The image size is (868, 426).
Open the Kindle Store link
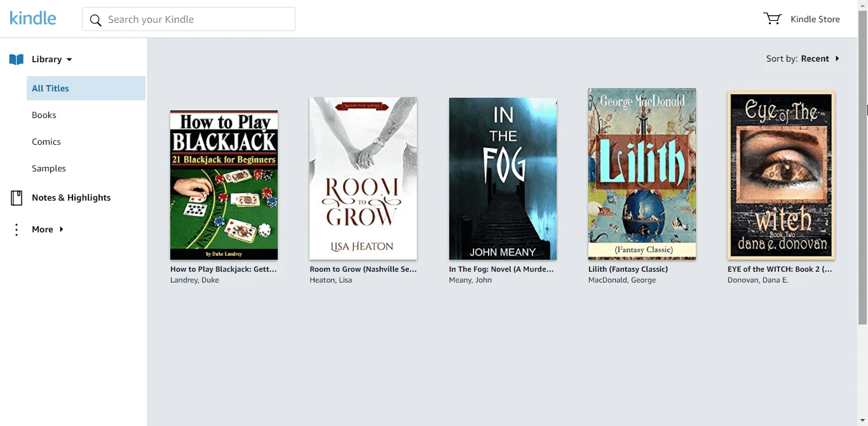point(815,19)
